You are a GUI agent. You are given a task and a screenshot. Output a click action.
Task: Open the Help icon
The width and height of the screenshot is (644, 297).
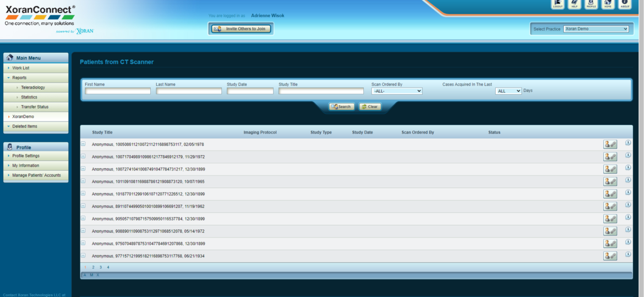click(575, 4)
